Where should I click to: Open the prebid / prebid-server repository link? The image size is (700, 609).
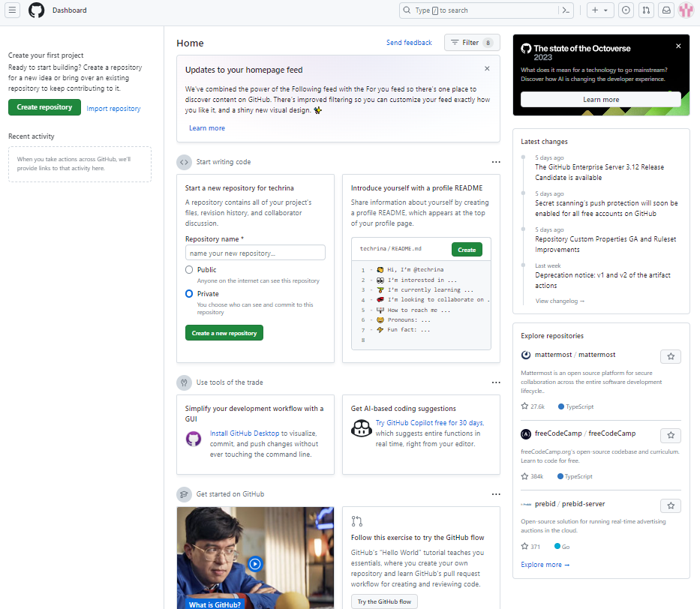pyautogui.click(x=569, y=504)
